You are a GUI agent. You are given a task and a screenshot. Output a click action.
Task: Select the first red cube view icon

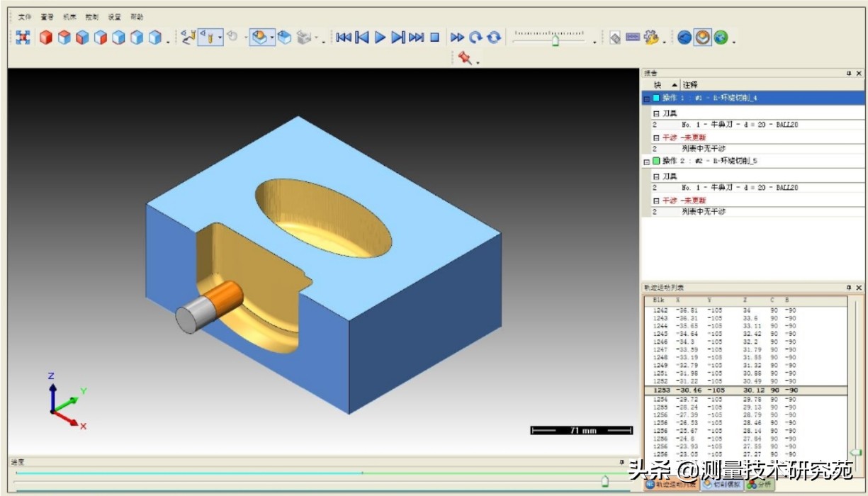tap(46, 38)
